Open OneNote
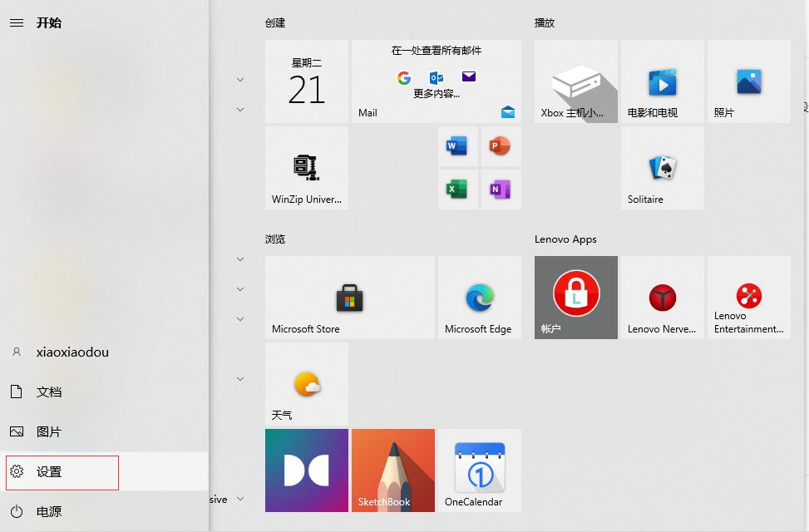Screen dimensions: 809x532 tap(501, 188)
